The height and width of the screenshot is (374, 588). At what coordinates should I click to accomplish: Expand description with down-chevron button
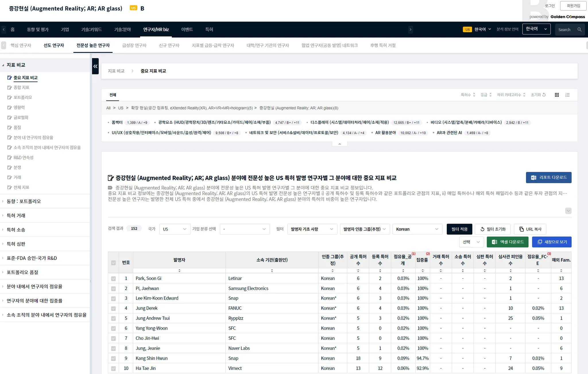coord(568,211)
